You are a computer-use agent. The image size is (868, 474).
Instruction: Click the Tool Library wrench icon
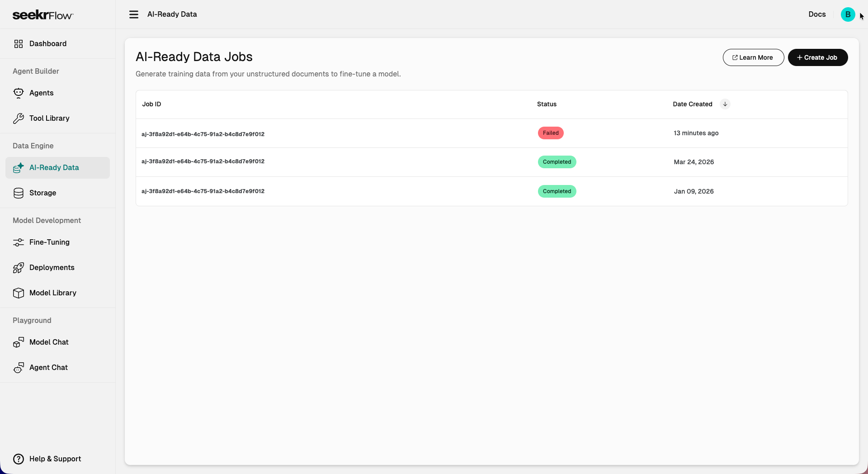coord(18,118)
